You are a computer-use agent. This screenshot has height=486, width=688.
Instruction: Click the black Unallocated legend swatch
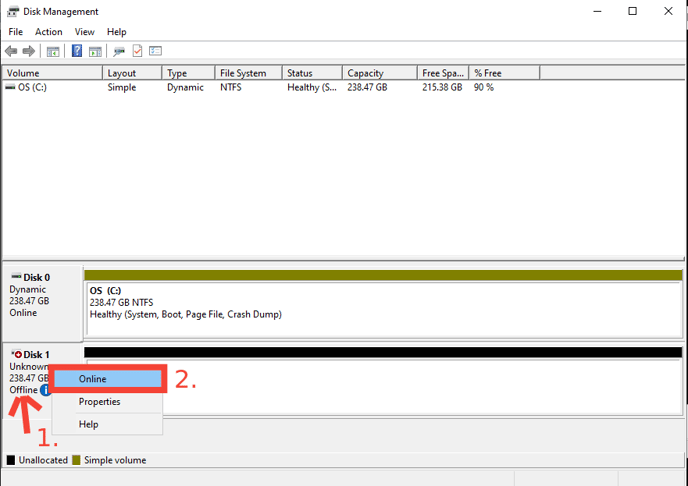(11, 460)
